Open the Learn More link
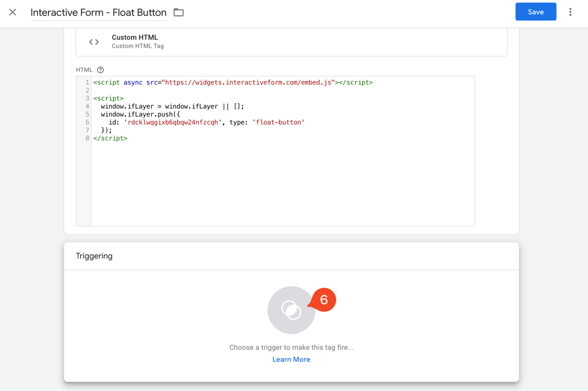This screenshot has width=588, height=391. pos(291,359)
